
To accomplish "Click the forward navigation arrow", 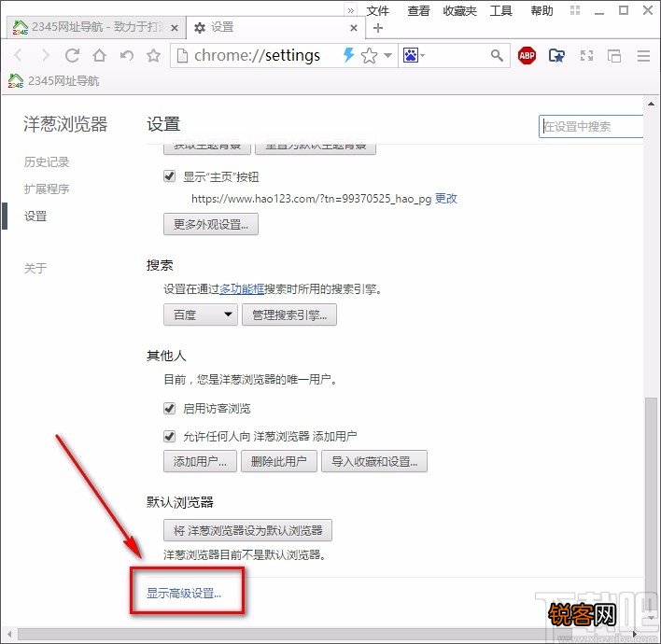I will pyautogui.click(x=45, y=55).
